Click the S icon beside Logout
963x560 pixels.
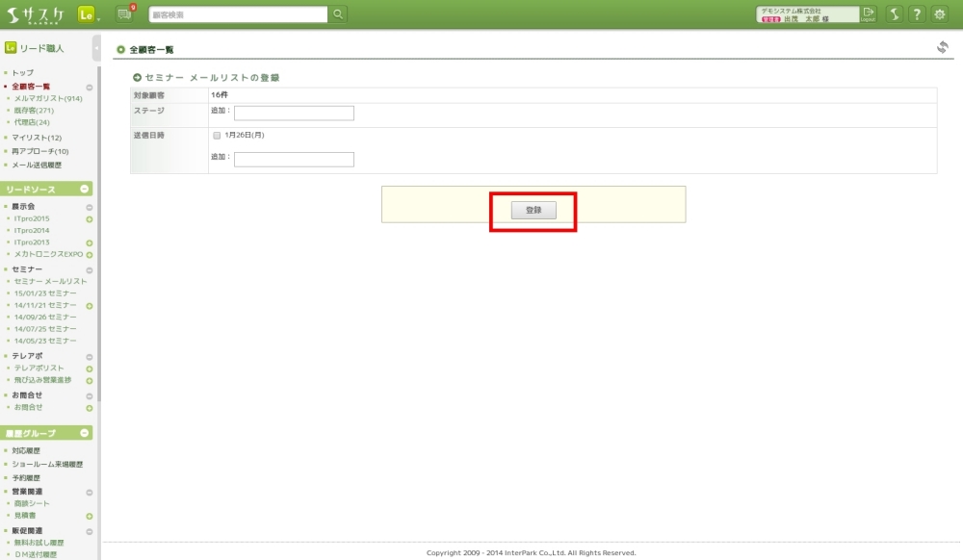coord(894,14)
